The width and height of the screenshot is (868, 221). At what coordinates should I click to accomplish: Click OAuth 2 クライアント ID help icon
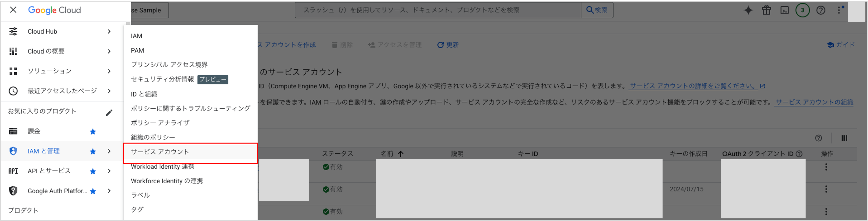(799, 154)
